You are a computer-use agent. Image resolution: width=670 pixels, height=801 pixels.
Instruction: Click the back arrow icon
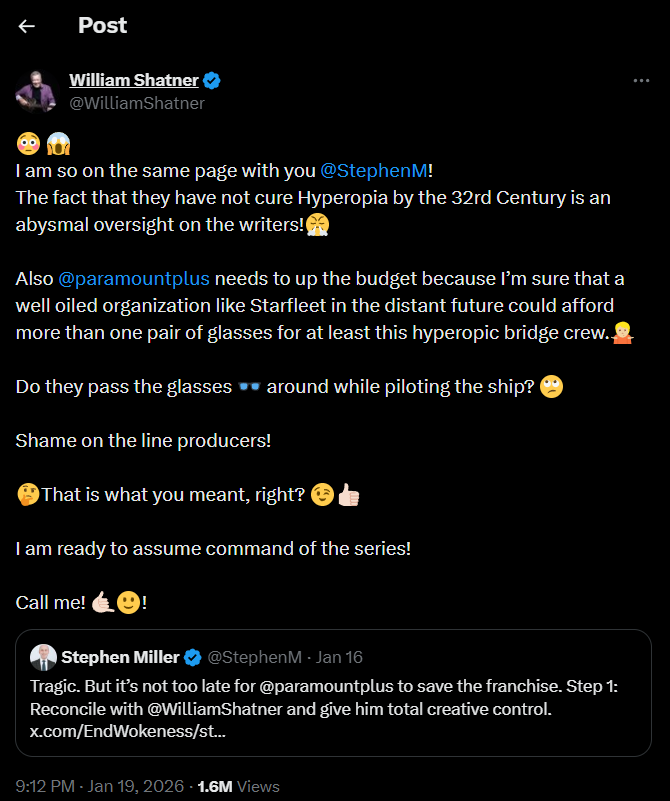click(27, 26)
